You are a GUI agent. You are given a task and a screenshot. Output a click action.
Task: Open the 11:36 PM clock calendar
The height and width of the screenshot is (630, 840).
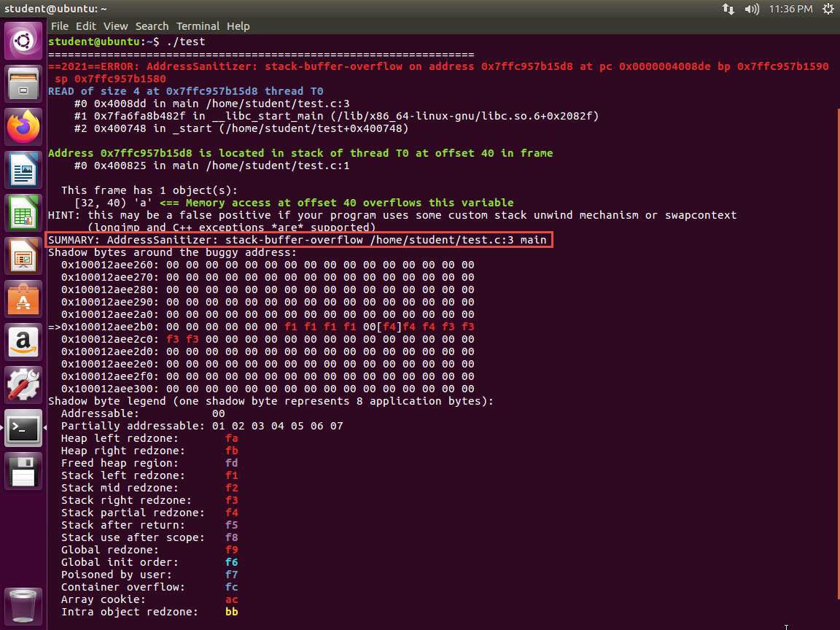click(790, 9)
